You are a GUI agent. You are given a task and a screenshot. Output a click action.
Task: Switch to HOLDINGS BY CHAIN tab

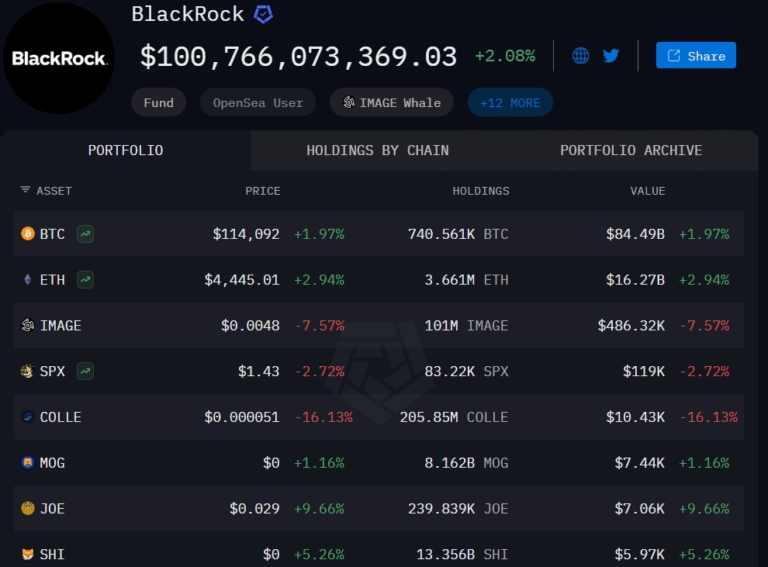coord(377,150)
